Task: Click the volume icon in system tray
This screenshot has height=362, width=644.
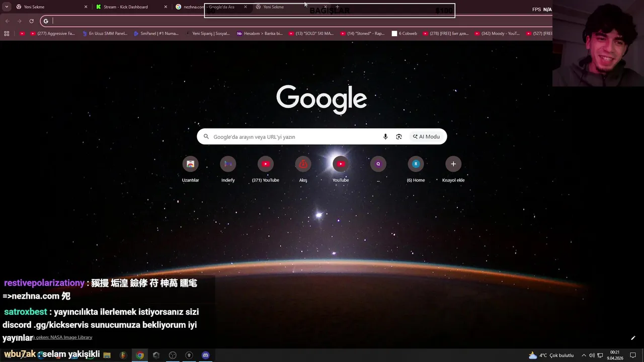Action: (592, 355)
